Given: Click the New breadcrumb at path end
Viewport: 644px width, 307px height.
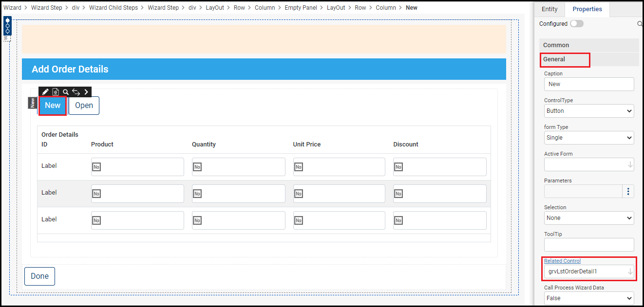Looking at the screenshot, I should click(412, 8).
